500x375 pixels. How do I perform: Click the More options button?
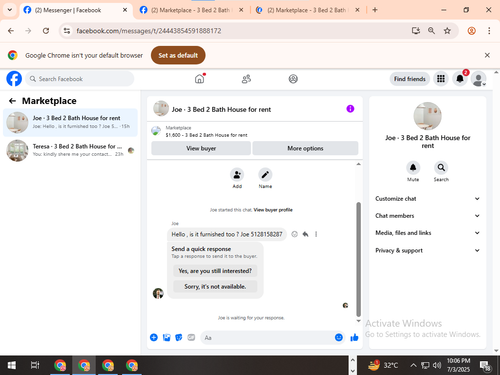point(305,148)
